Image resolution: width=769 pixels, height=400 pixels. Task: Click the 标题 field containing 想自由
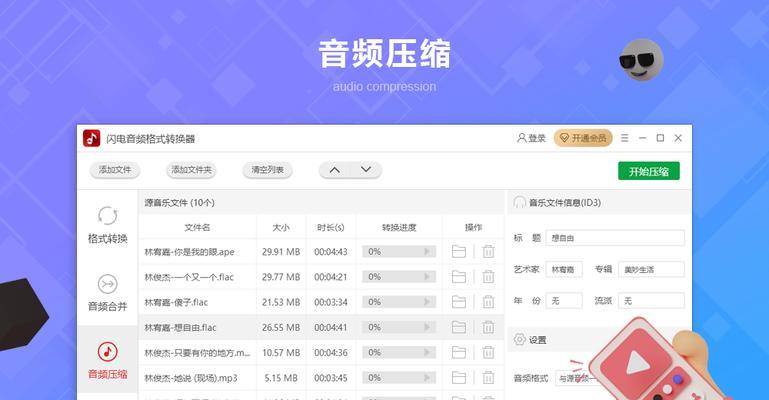(x=615, y=238)
